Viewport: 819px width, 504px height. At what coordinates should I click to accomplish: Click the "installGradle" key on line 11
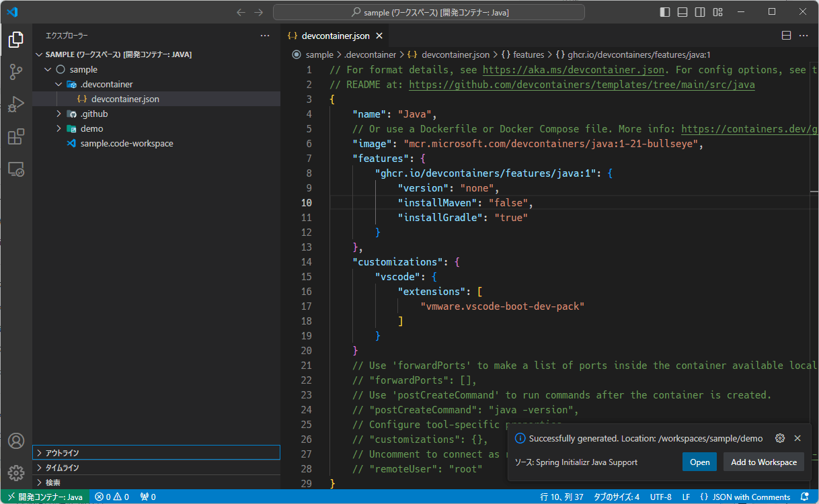coord(440,218)
